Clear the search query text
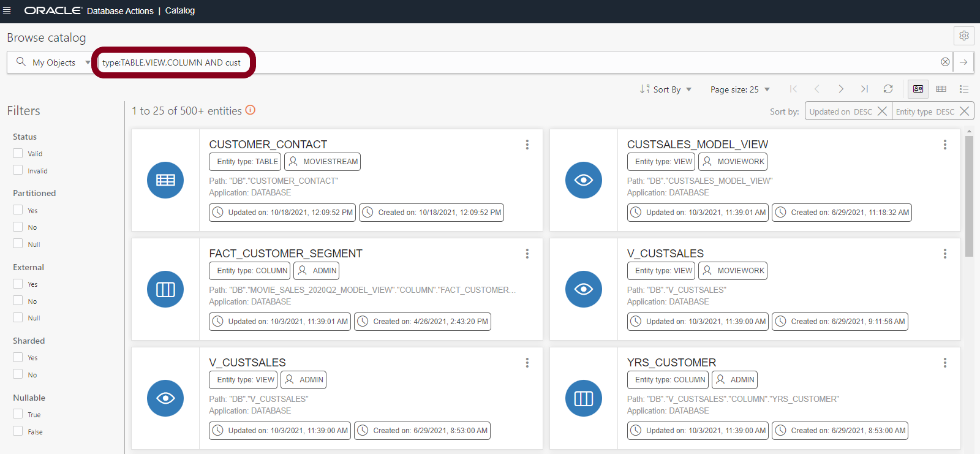Image resolution: width=980 pixels, height=454 pixels. tap(945, 62)
